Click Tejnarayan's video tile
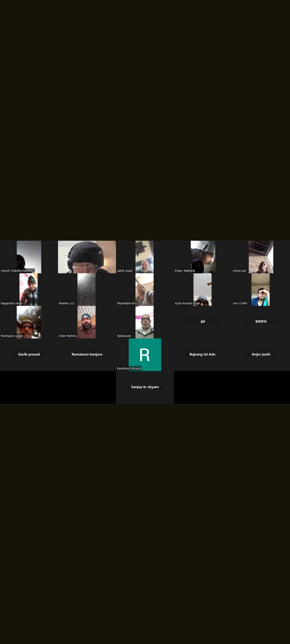 [144, 322]
